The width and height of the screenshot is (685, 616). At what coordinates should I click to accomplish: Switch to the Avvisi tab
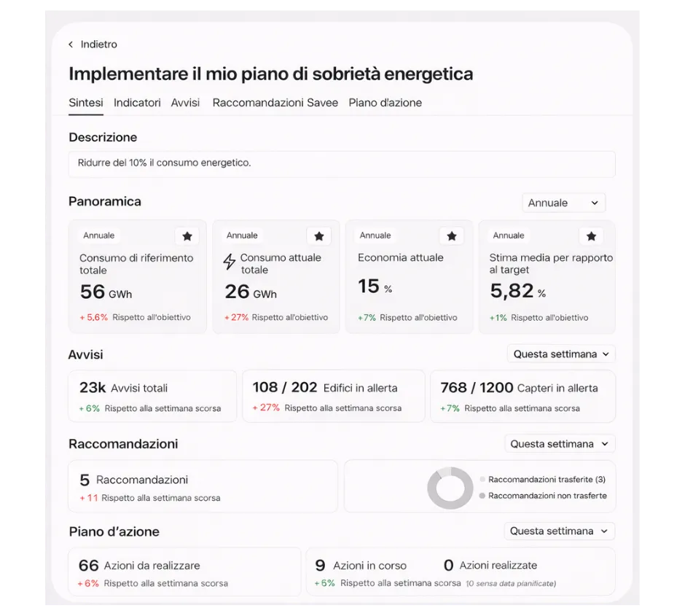[185, 103]
